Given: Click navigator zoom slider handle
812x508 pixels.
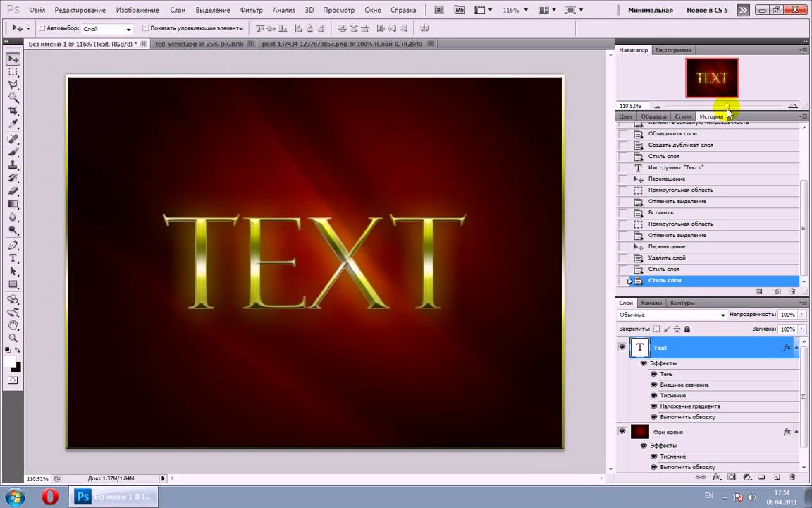Looking at the screenshot, I should 727,107.
